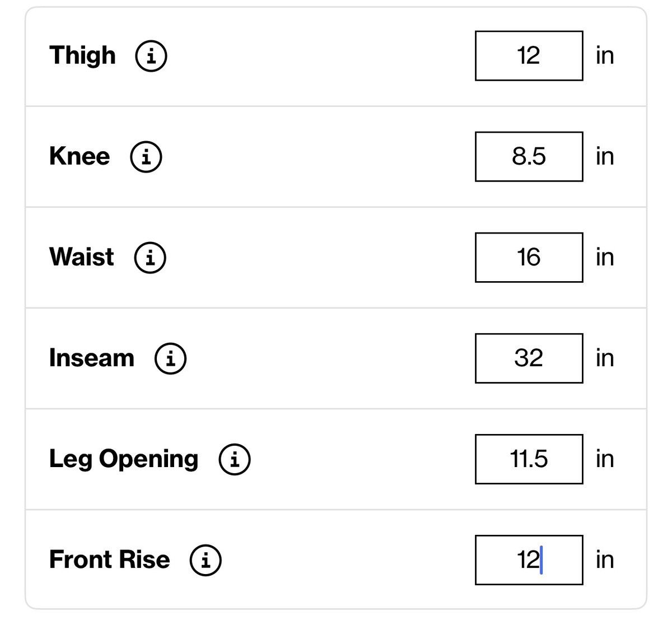
Task: View the Front Rise info tooltip icon
Action: [206, 560]
